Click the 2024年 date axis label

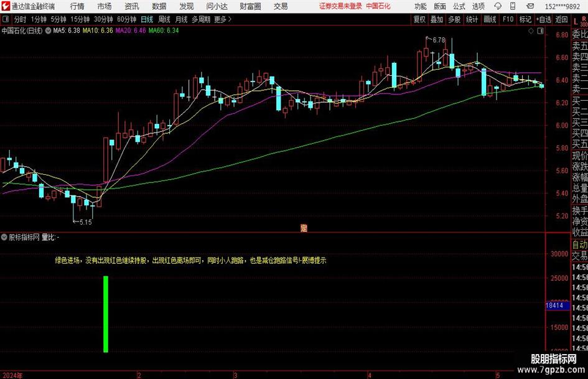pyautogui.click(x=12, y=375)
